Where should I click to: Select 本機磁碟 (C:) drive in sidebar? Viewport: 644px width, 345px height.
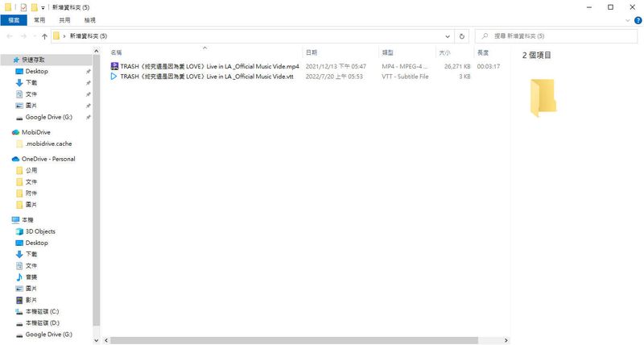coord(43,312)
